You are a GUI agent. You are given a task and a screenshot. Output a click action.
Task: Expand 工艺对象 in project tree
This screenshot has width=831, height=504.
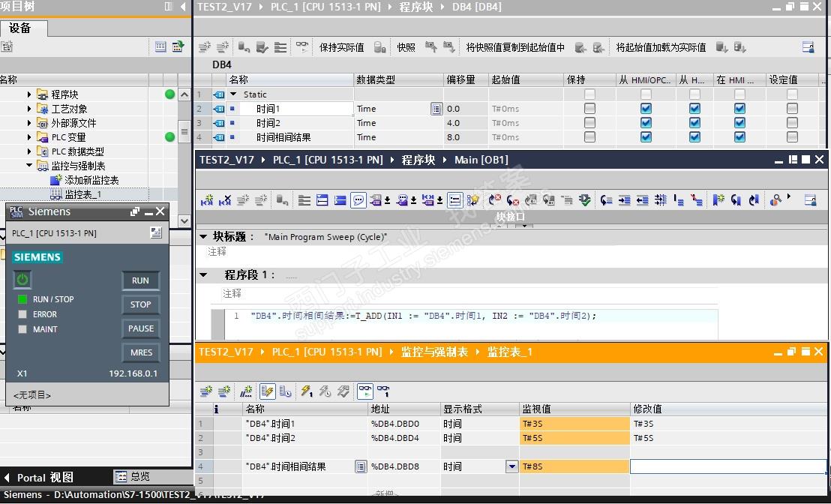pyautogui.click(x=29, y=109)
